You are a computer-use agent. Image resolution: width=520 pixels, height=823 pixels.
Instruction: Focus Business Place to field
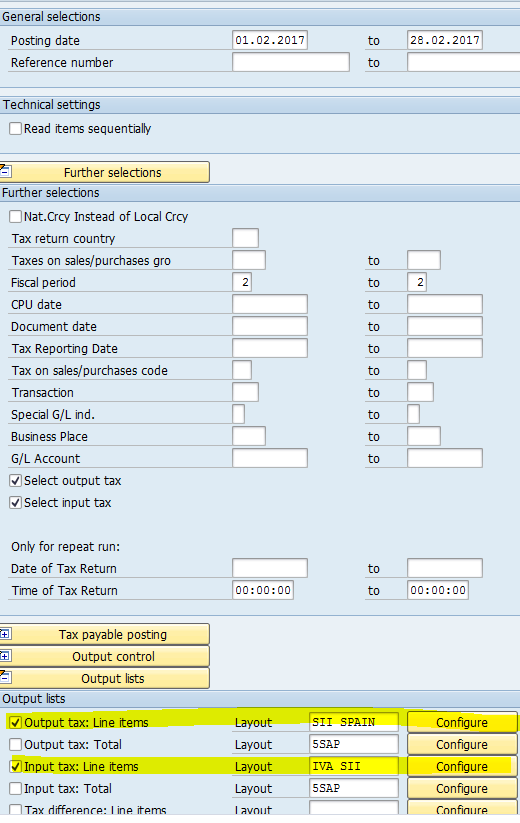tap(423, 437)
